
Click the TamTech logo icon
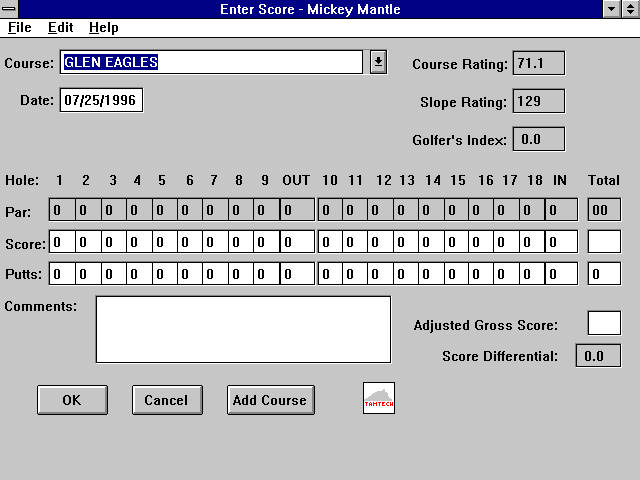tap(379, 398)
